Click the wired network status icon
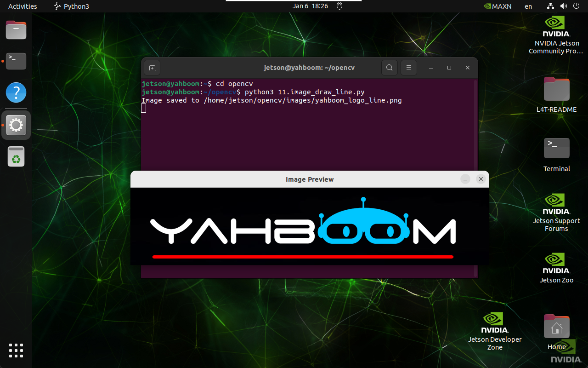 (551, 6)
